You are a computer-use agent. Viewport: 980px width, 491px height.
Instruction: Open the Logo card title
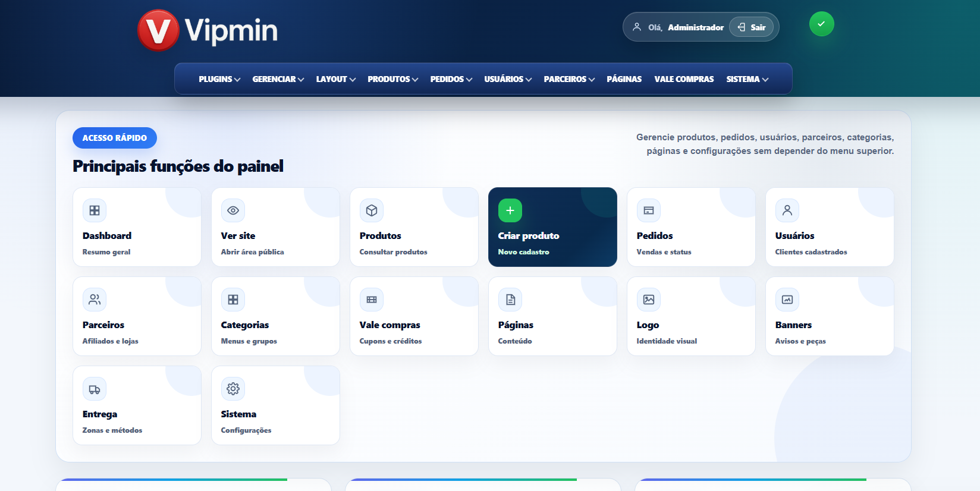pos(648,325)
